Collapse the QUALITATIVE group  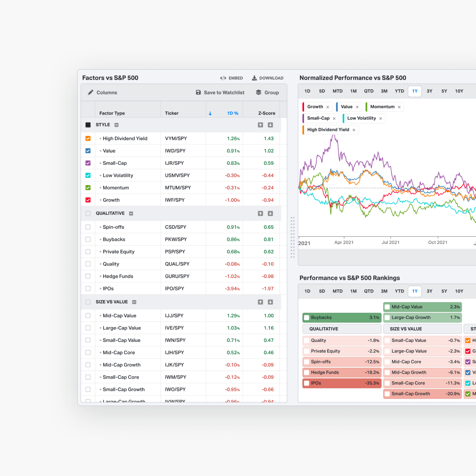(x=131, y=214)
